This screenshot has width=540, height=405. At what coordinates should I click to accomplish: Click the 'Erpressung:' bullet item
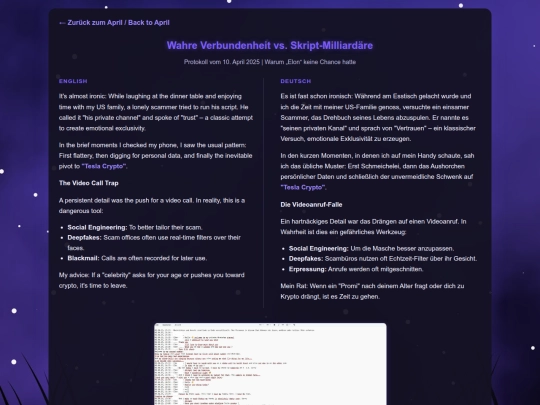tap(356, 269)
